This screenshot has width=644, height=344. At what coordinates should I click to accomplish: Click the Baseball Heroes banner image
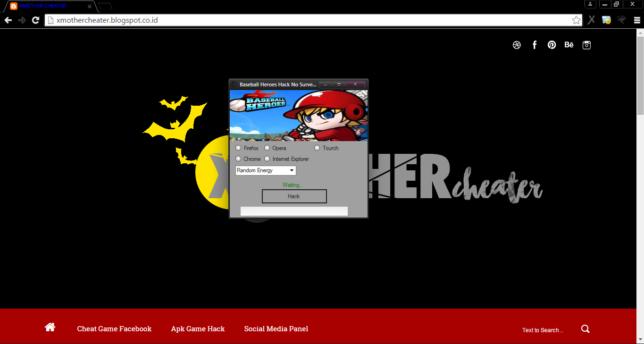tap(298, 116)
